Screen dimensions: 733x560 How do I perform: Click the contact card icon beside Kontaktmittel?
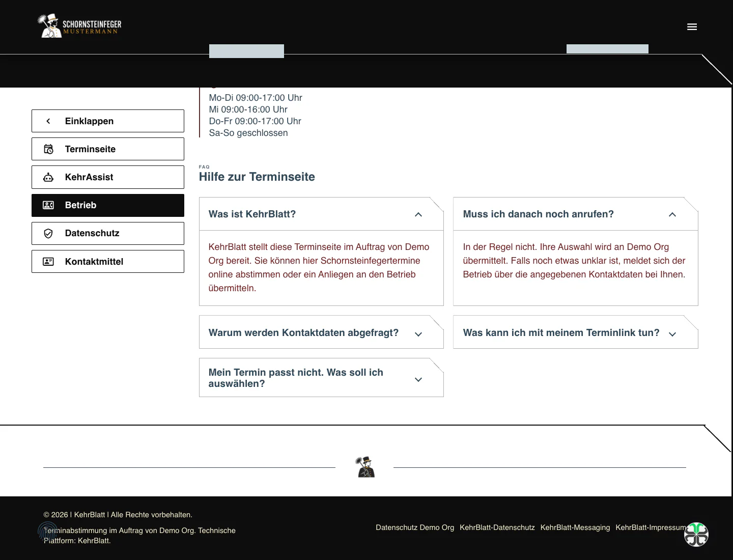(x=48, y=262)
